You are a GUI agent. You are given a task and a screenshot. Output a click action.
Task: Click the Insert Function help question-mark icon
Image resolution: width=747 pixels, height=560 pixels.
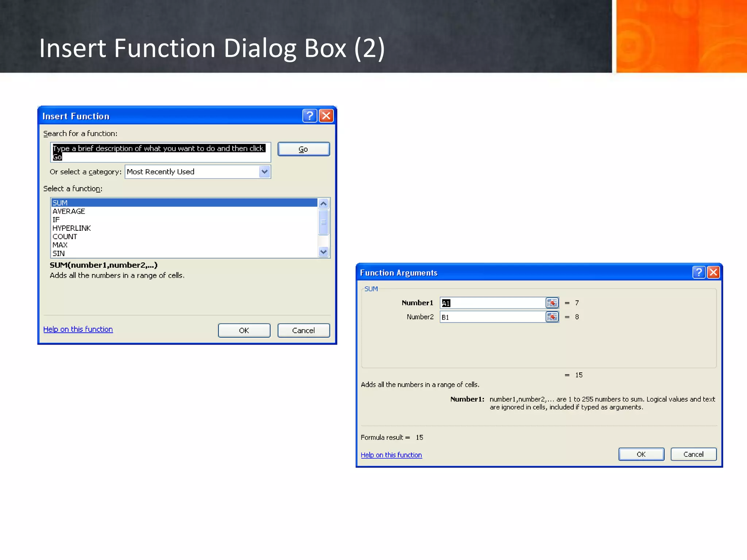tap(309, 116)
